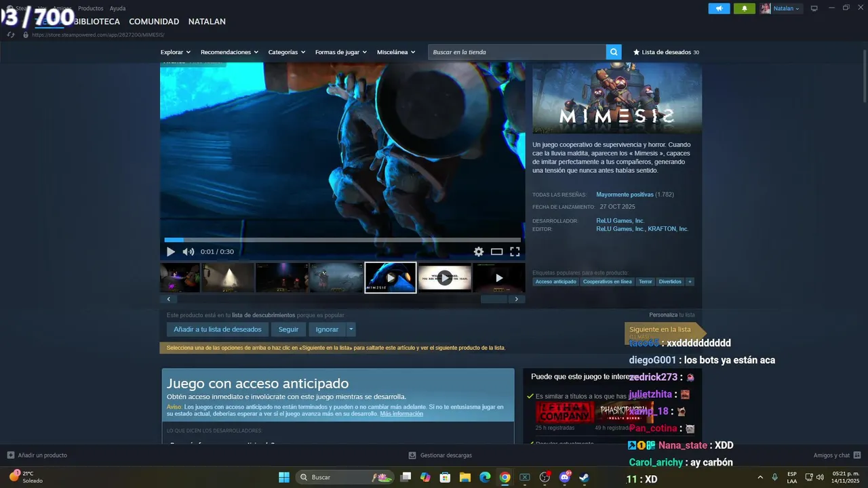This screenshot has width=868, height=488.
Task: Open Discord from the taskbar
Action: (x=564, y=477)
